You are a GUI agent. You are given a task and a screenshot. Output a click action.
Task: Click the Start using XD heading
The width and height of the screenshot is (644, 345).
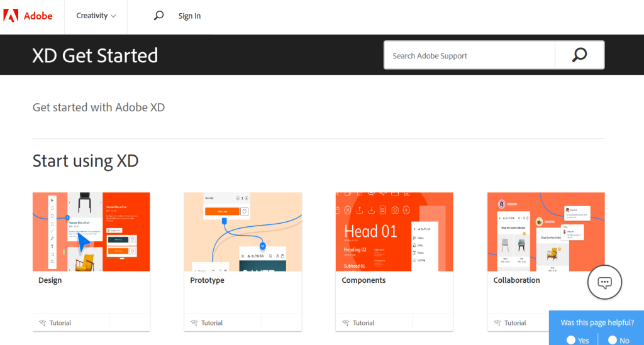86,161
